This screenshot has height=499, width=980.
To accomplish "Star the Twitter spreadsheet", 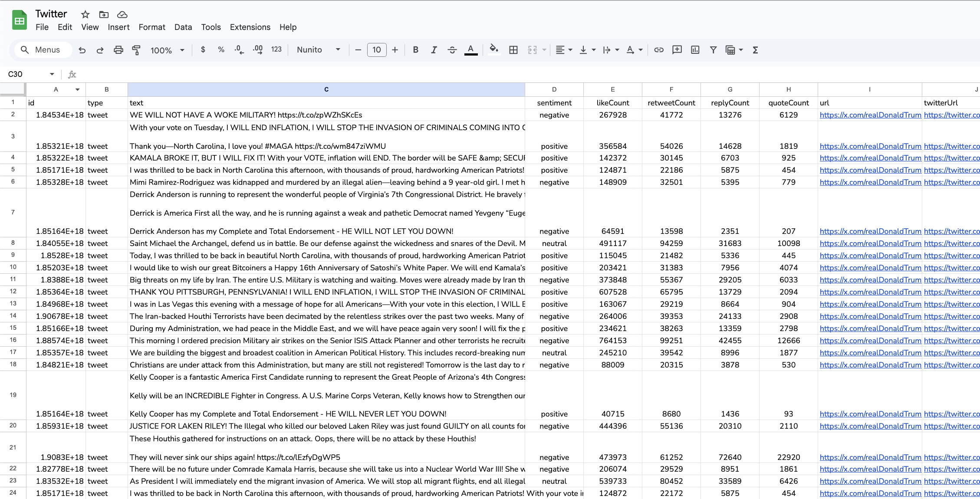I will point(85,14).
